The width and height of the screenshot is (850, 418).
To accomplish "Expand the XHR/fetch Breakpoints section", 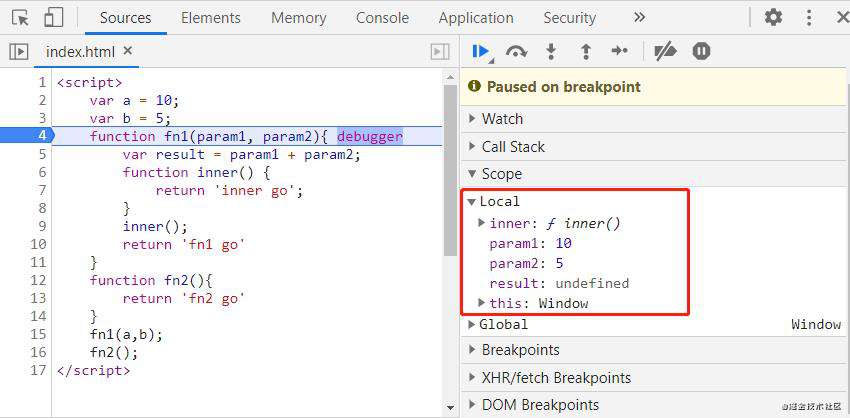I will pyautogui.click(x=655, y=377).
